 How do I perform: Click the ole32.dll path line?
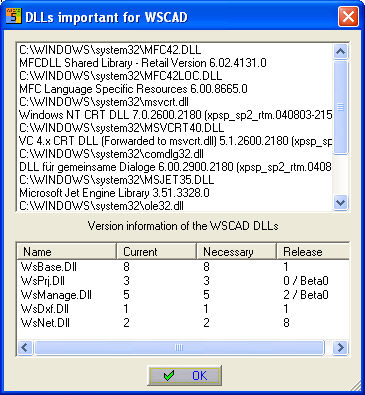tap(101, 206)
